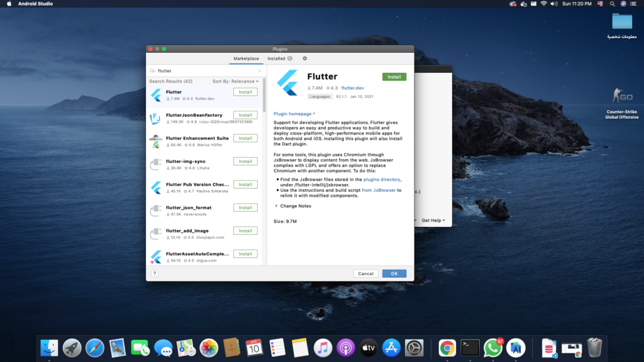Expand the Change Notes section

coord(293,206)
